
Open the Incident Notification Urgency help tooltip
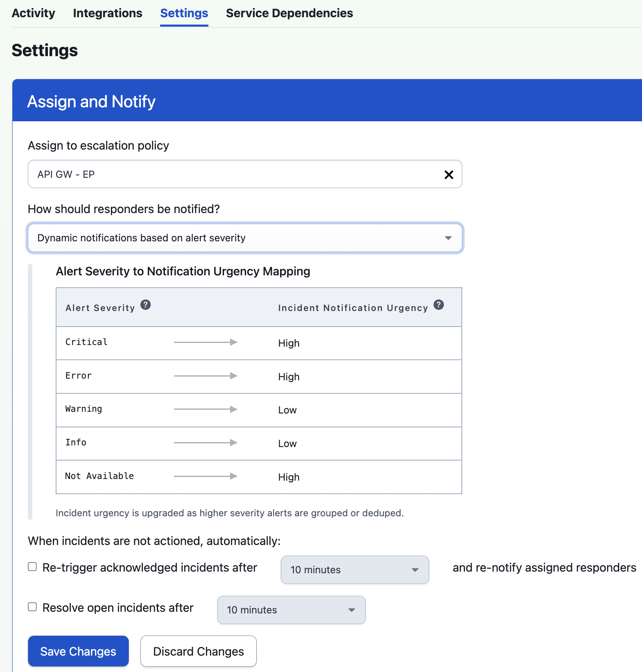(439, 304)
